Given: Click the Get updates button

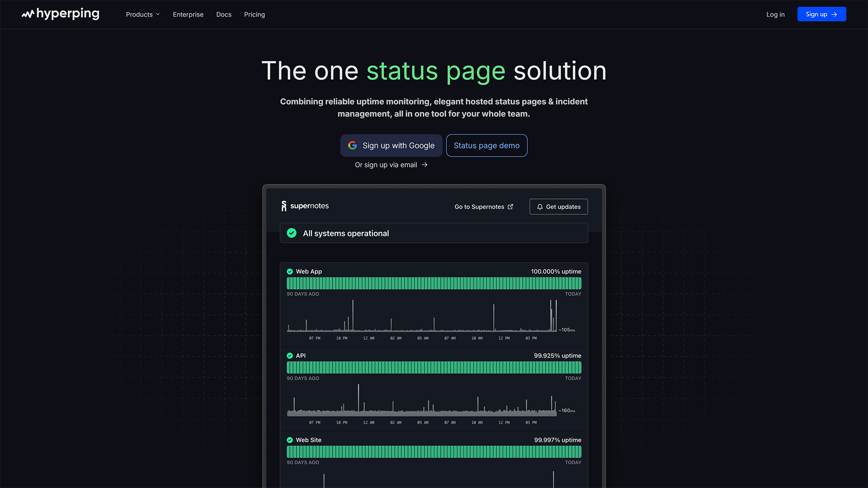Looking at the screenshot, I should (559, 206).
